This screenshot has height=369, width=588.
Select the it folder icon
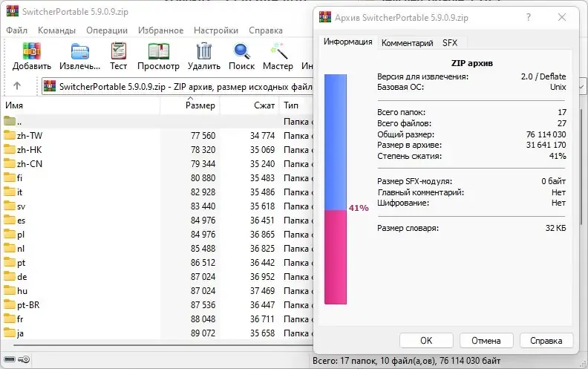(10, 192)
